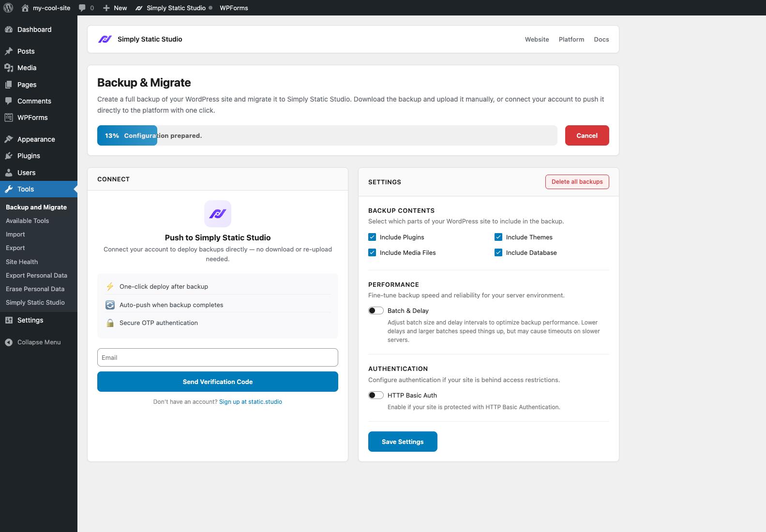
Task: Click Delete all backups button
Action: pyautogui.click(x=577, y=182)
